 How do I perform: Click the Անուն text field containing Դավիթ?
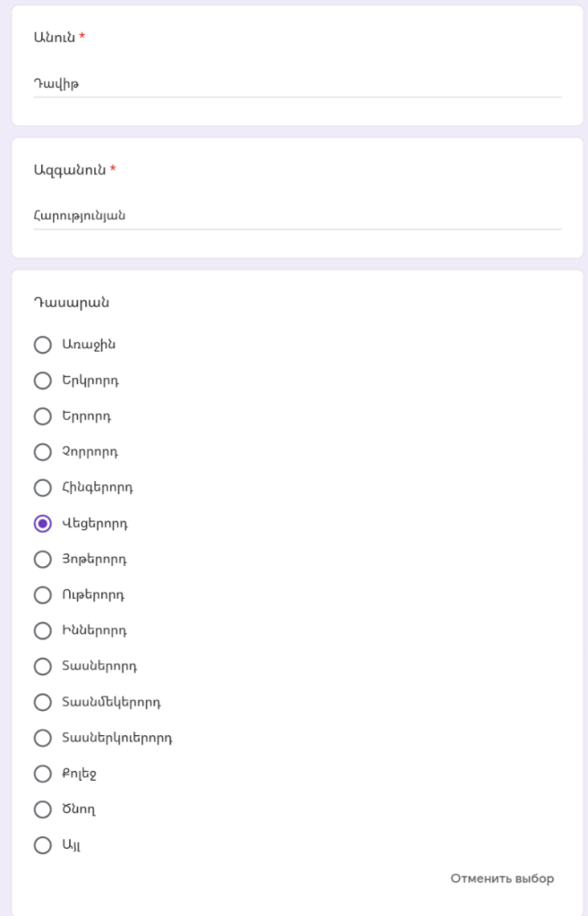(297, 84)
